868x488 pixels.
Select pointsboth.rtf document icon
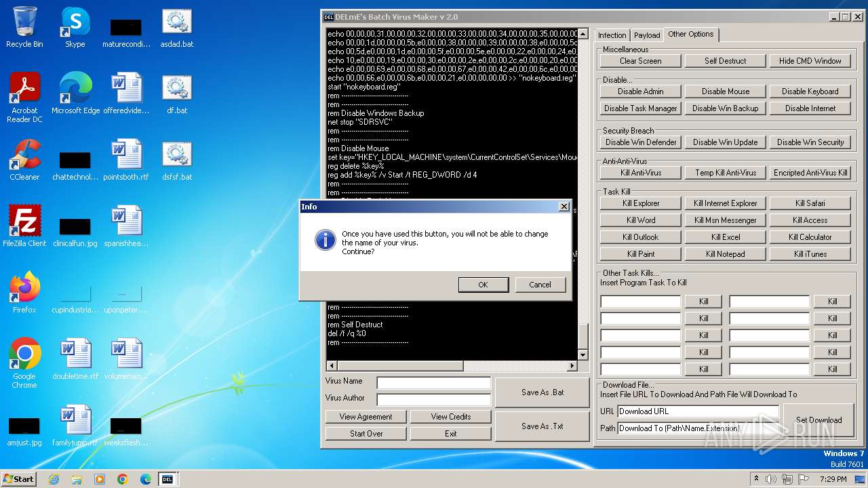126,160
